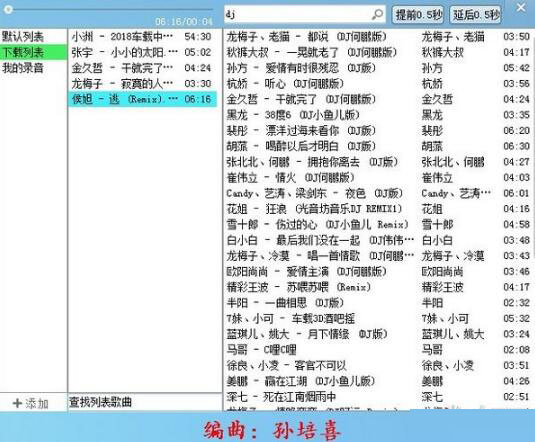535x442 pixels.
Task: Select 张宇 - 小小的太阳 track
Action: click(142, 52)
